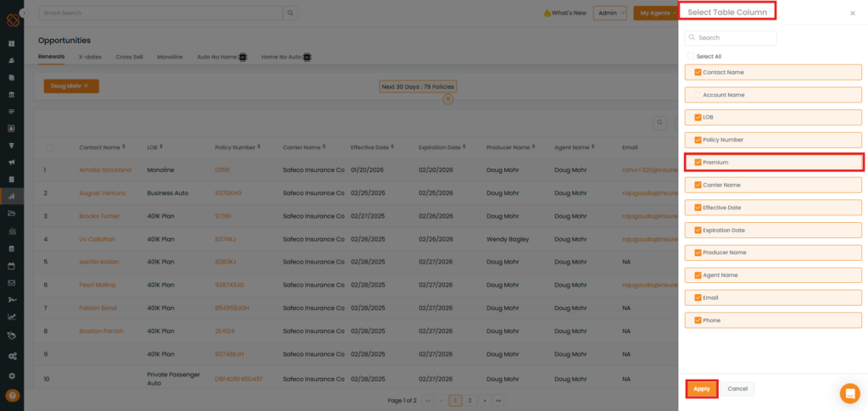Remove the Doug Mohr filter chip
The image size is (868, 411).
tap(86, 86)
